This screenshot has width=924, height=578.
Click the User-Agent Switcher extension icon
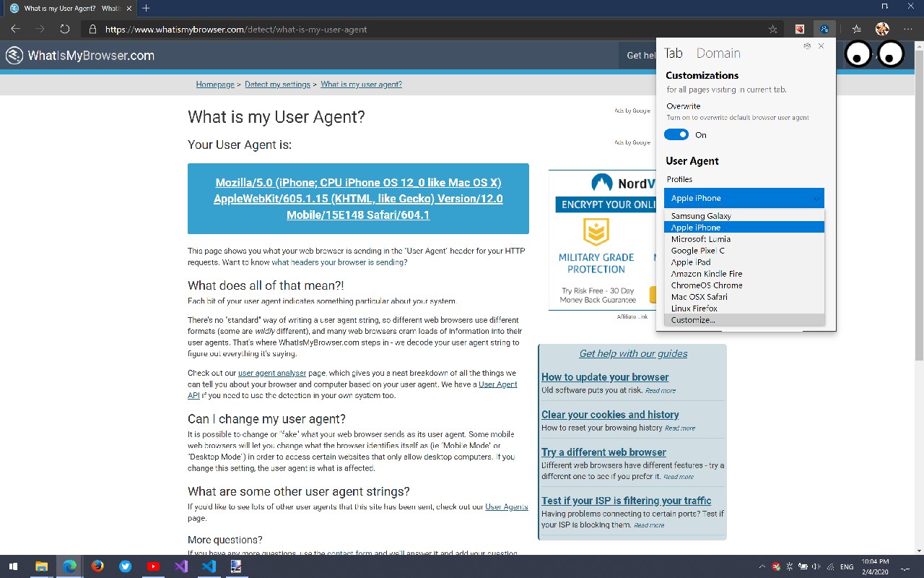824,30
